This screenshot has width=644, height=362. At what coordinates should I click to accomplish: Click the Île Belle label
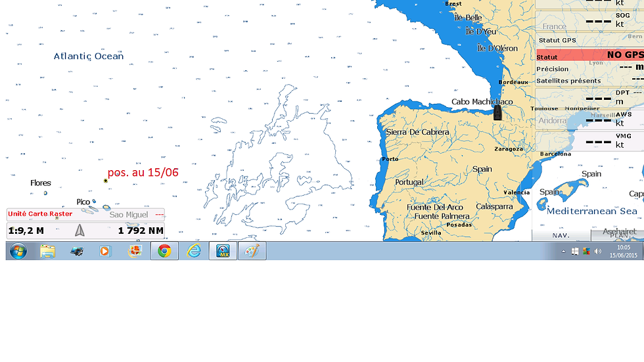click(x=468, y=18)
